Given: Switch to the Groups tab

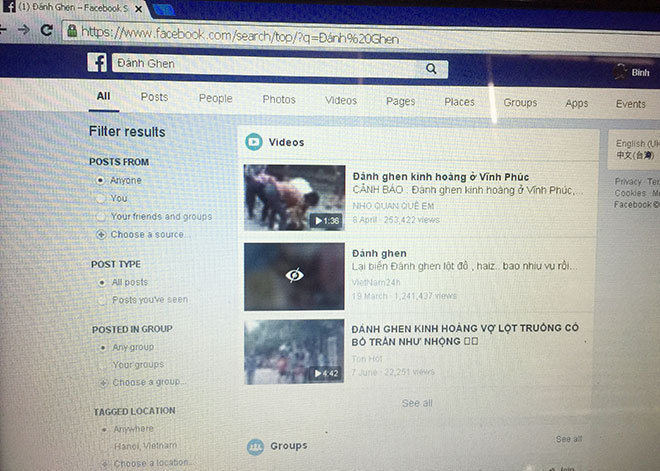Looking at the screenshot, I should [x=520, y=103].
